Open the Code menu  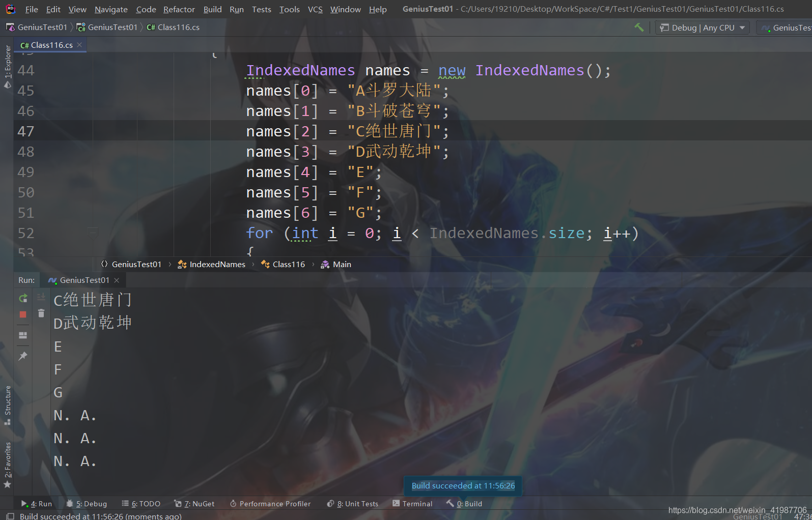(x=146, y=9)
